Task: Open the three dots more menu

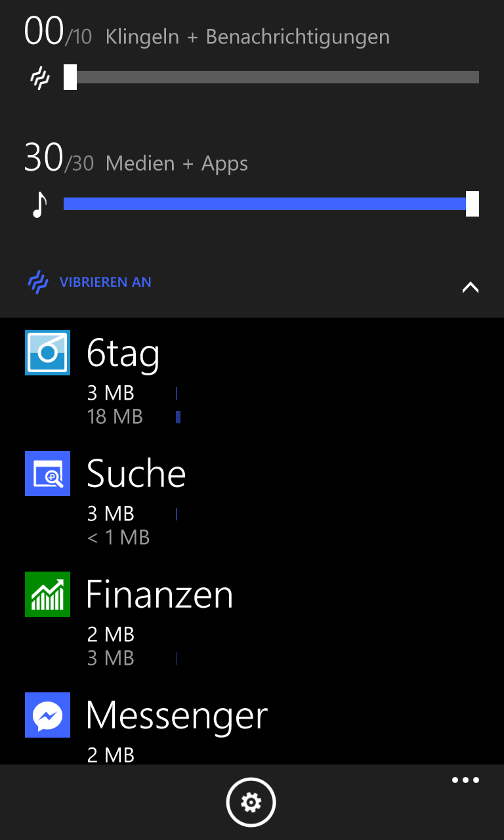Action: (465, 780)
